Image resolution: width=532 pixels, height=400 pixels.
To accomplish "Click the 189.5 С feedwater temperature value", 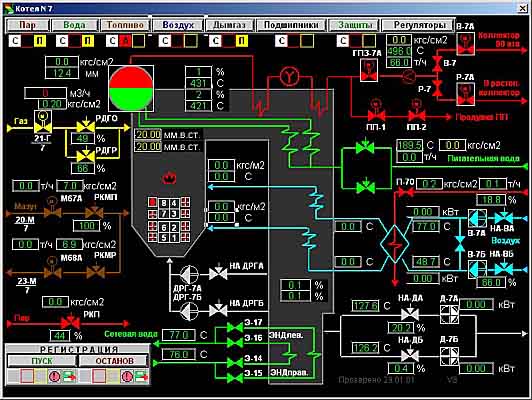I will click(x=410, y=146).
